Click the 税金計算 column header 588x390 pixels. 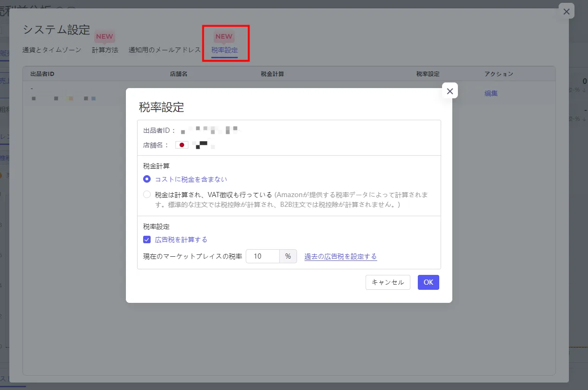click(x=272, y=74)
